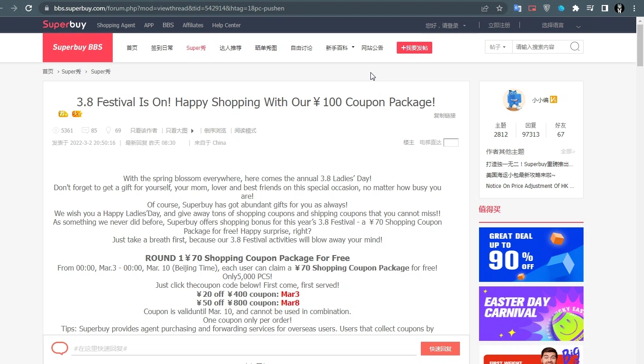Expand the 只看大图 arrow
Viewport: 644px width, 364px height.
click(192, 131)
